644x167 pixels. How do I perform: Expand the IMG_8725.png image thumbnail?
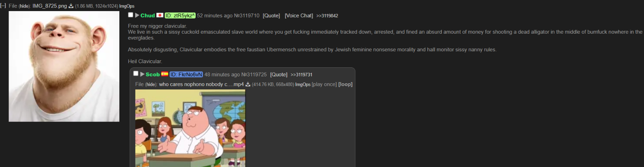(x=64, y=66)
